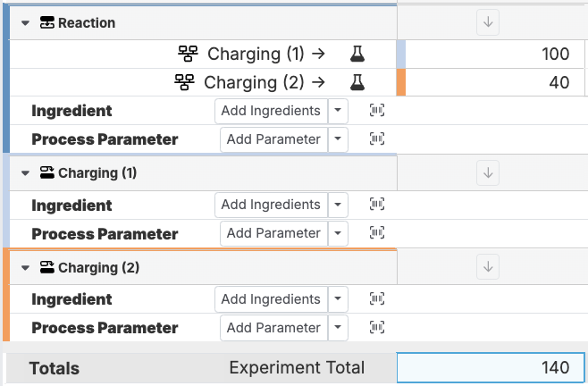Image resolution: width=588 pixels, height=386 pixels.
Task: Click barcode scan icon in Reaction Process Parameter row
Action: 377,139
